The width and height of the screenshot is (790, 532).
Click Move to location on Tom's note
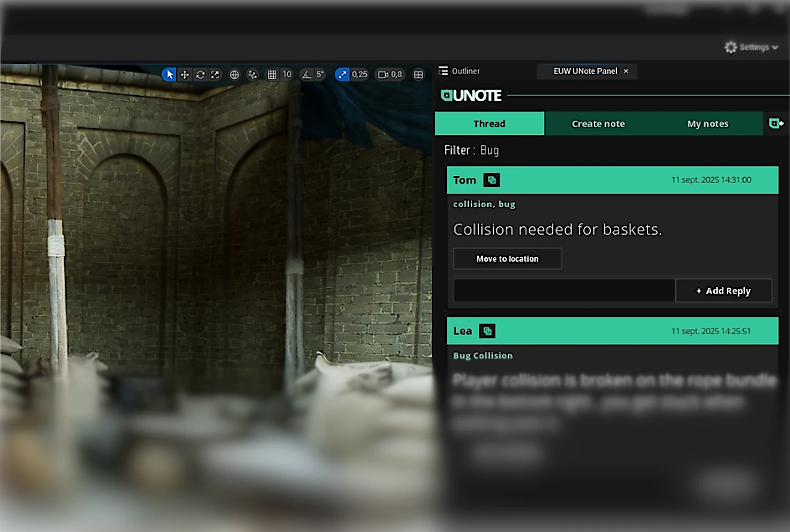coord(507,259)
